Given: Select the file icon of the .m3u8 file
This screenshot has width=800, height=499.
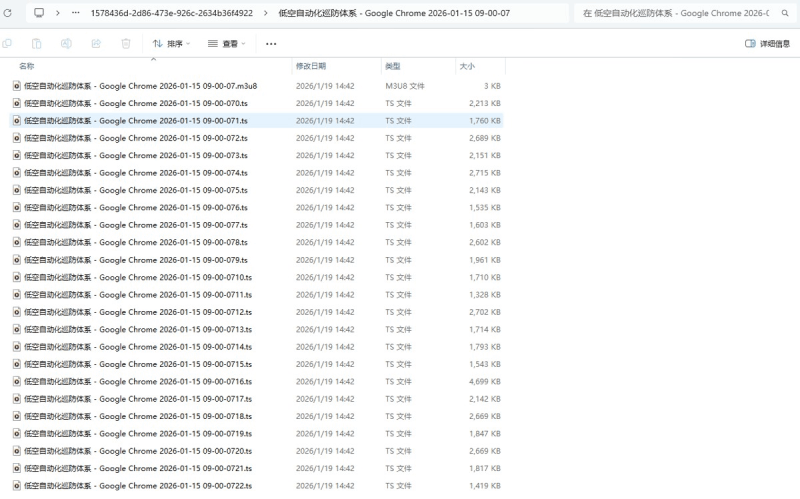Looking at the screenshot, I should point(16,86).
